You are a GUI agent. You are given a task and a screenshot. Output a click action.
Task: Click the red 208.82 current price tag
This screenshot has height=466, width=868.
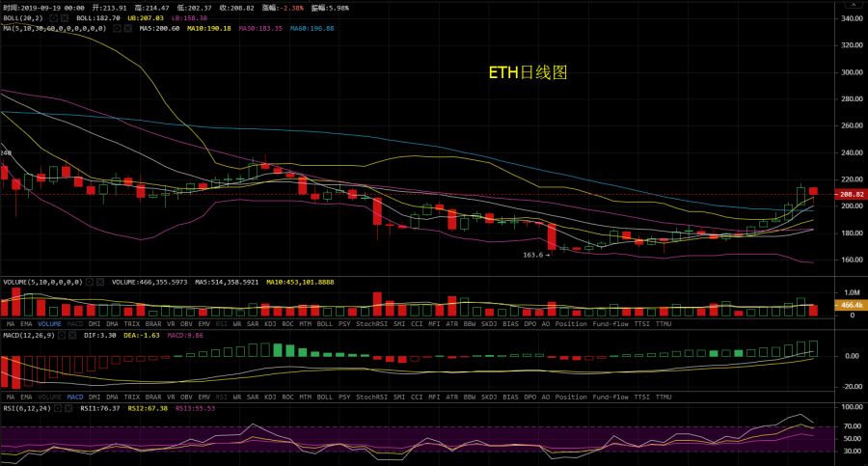852,194
